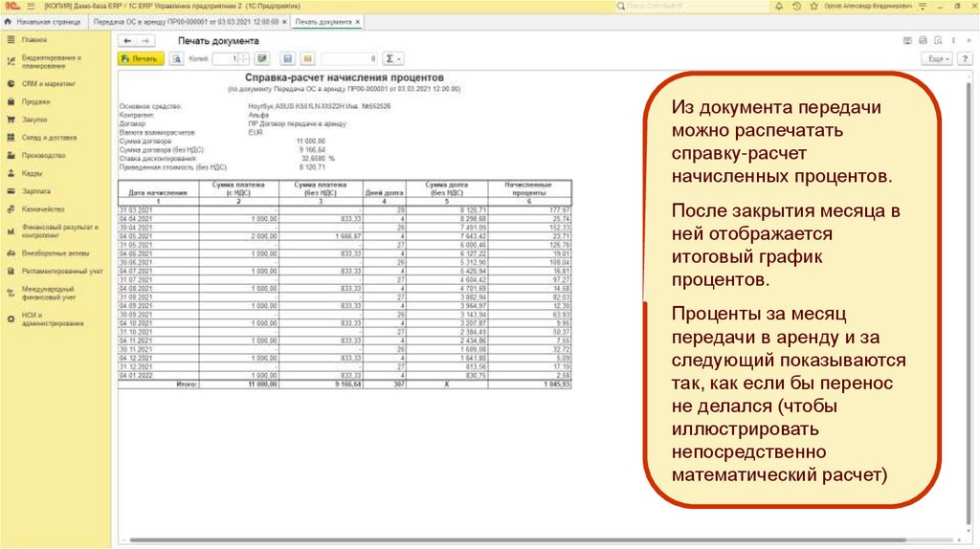This screenshot has width=980, height=549.
Task: Click the 1C logo icon
Action: tap(11, 6)
